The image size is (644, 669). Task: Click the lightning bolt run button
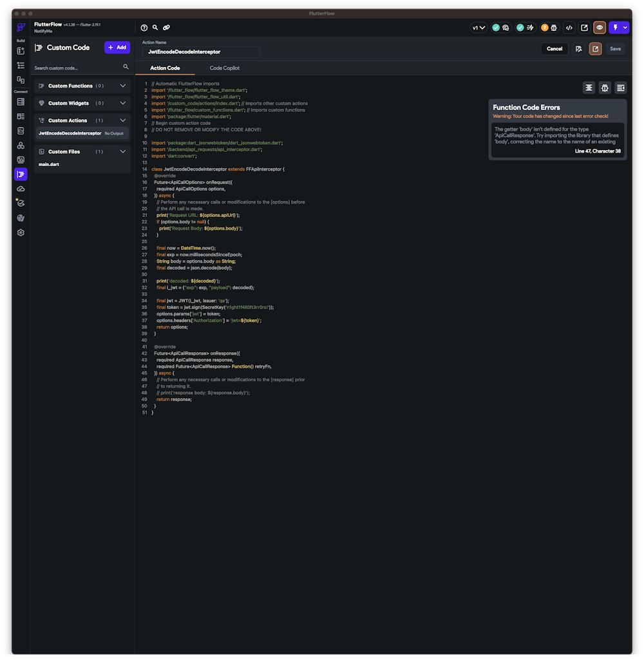(615, 28)
